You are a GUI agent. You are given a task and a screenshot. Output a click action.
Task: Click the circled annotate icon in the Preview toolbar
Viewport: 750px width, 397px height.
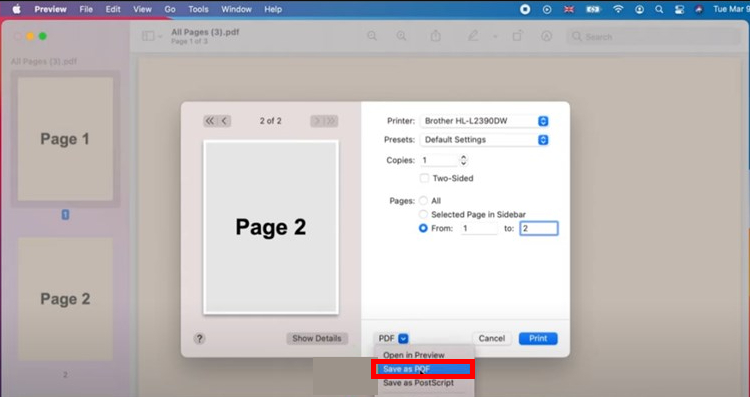click(546, 36)
